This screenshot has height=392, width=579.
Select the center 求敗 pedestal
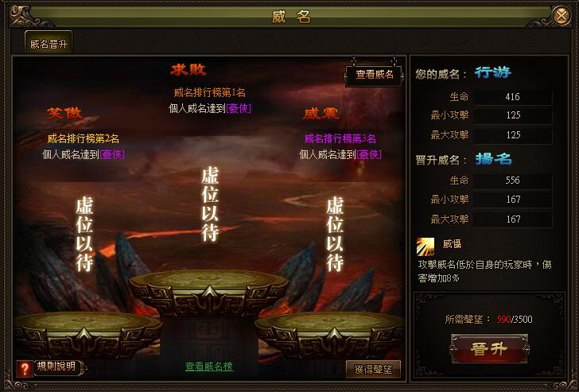coord(209,292)
